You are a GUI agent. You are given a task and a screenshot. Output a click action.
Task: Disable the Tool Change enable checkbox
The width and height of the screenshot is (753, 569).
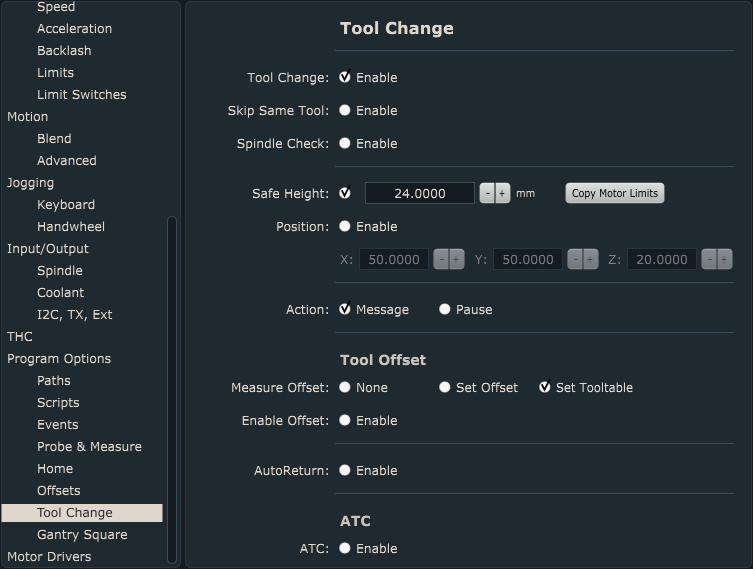[x=345, y=77]
